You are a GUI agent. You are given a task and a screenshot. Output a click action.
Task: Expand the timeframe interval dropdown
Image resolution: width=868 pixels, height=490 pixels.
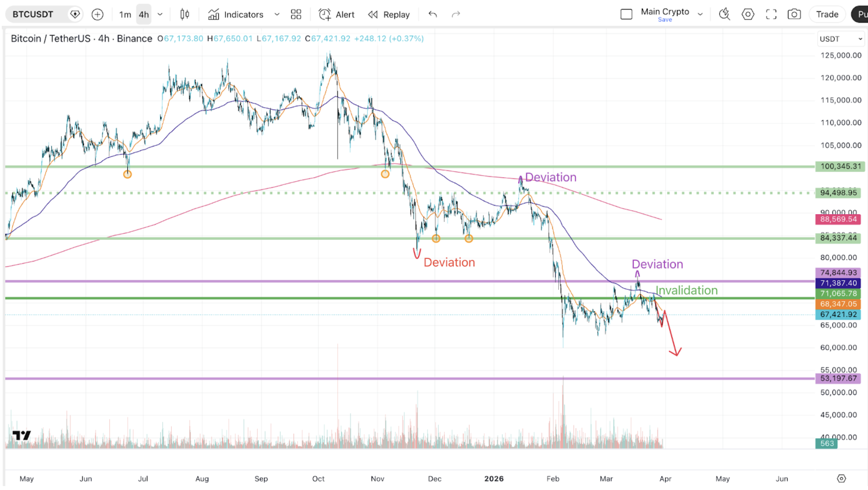click(160, 14)
